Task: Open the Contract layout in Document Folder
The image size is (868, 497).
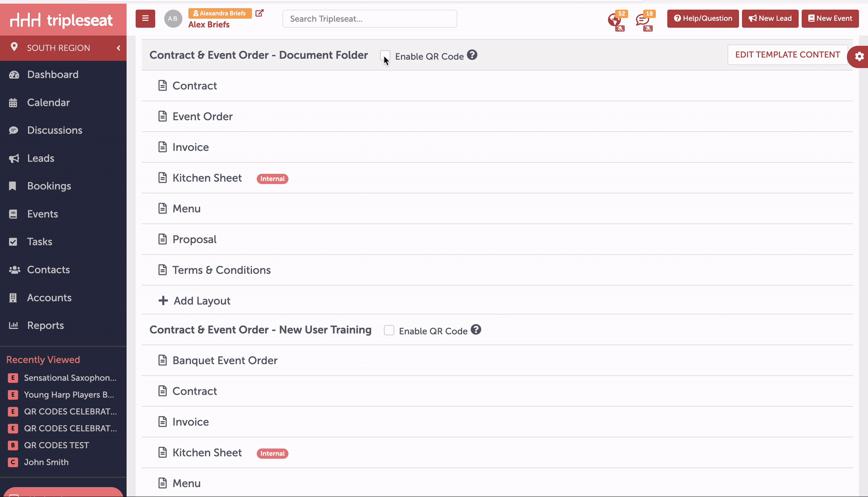Action: 497,85
